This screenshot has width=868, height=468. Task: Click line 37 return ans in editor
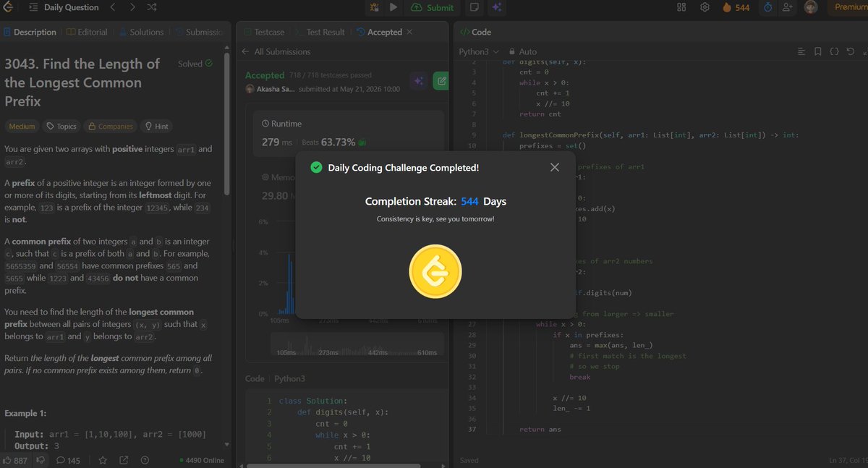[540, 430]
